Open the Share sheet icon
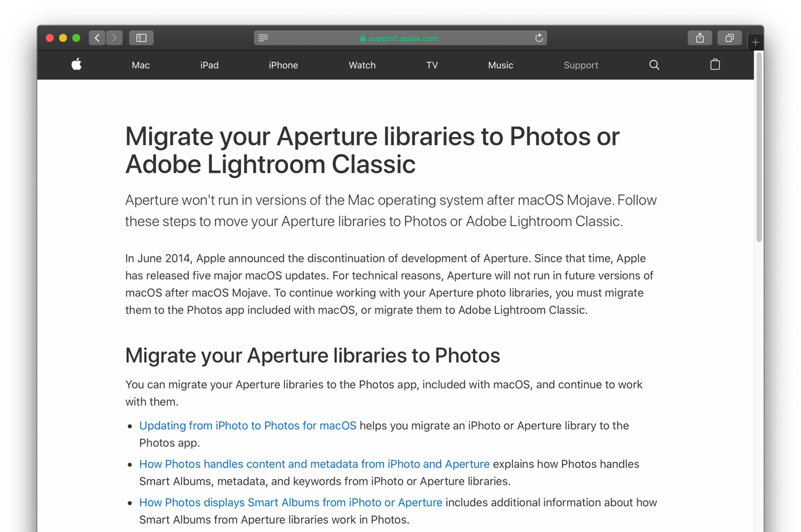 click(700, 38)
